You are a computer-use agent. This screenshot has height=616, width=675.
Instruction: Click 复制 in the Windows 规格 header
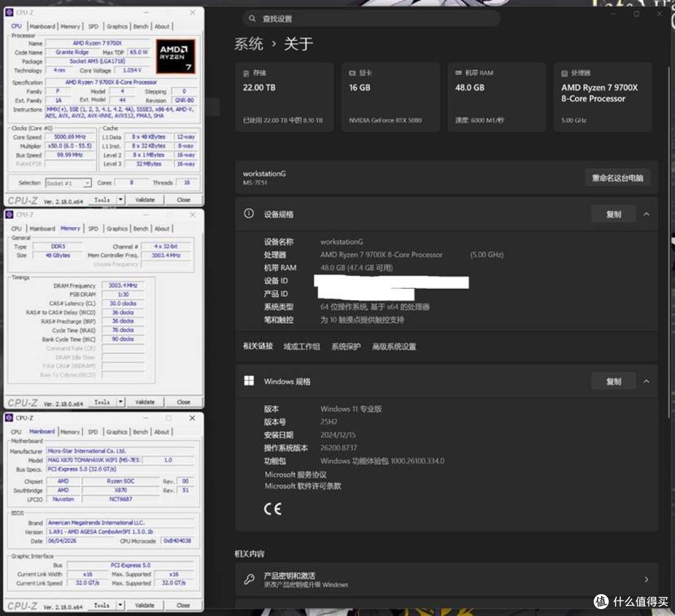614,381
